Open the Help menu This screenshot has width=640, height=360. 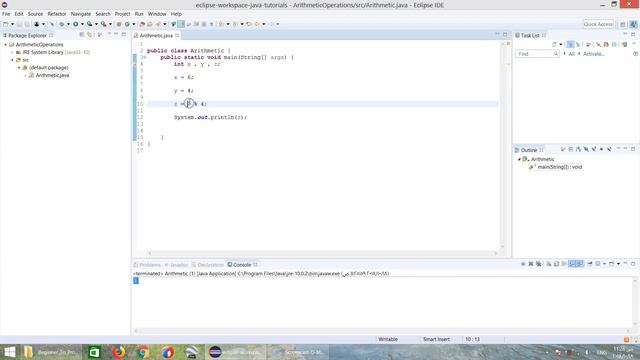[x=176, y=14]
